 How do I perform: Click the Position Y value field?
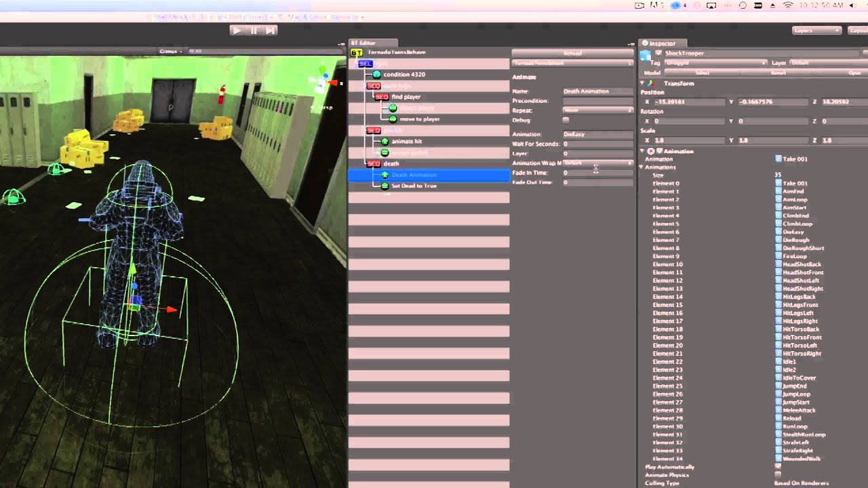[x=772, y=102]
